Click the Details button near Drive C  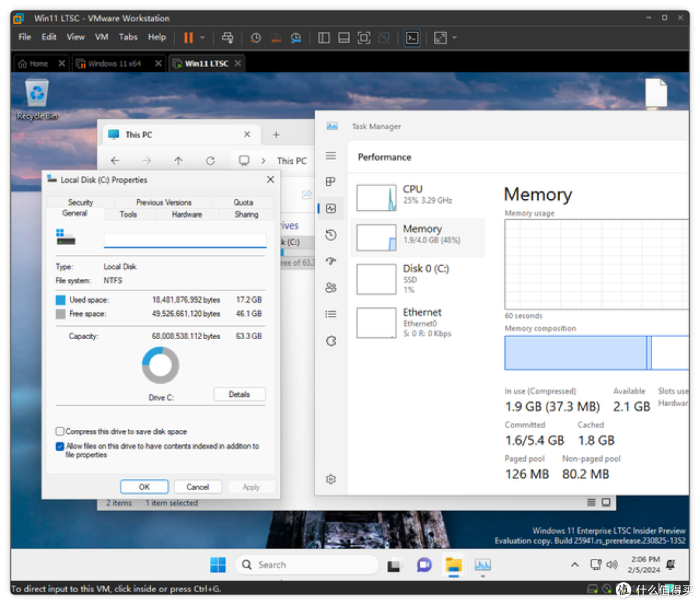(239, 394)
